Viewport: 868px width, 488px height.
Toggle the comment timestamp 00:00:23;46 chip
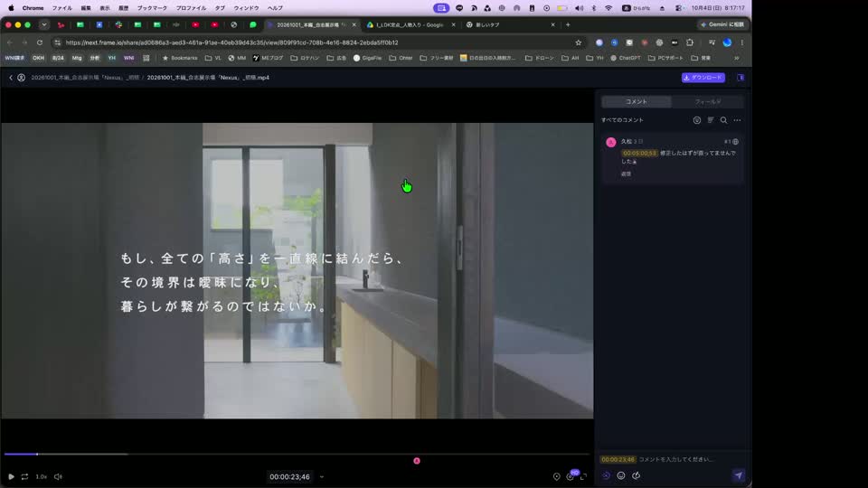pos(618,459)
